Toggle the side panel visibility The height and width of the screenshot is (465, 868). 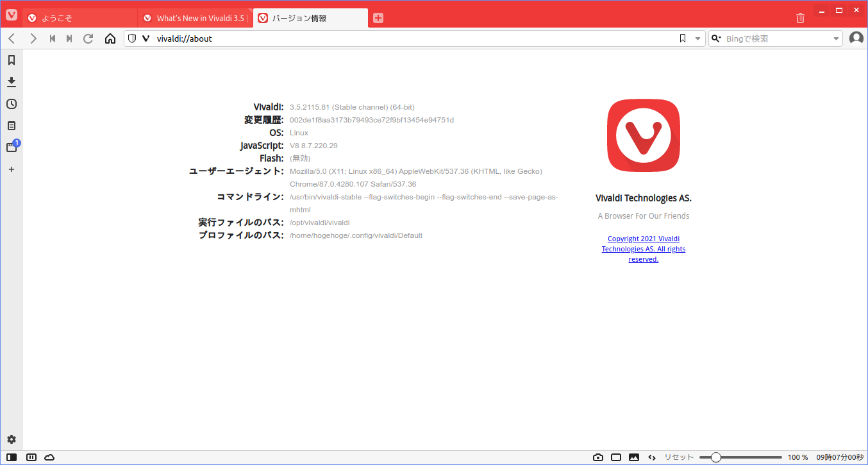point(12,457)
